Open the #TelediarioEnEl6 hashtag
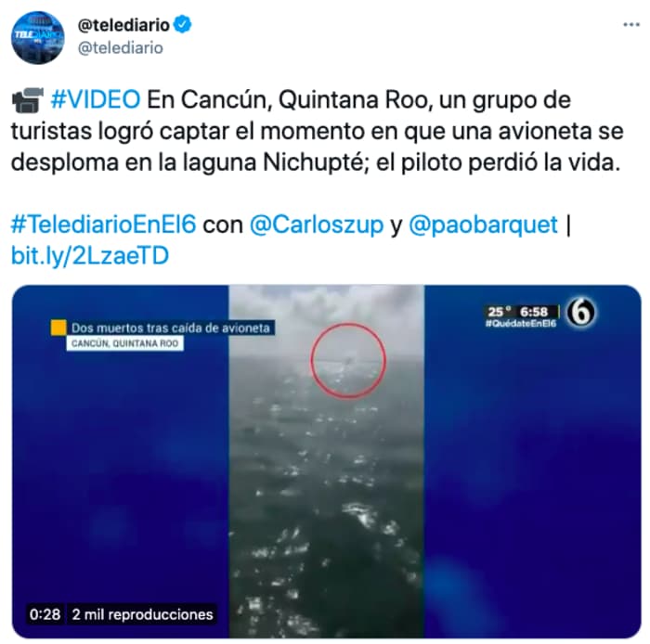The image size is (650, 644). (104, 225)
